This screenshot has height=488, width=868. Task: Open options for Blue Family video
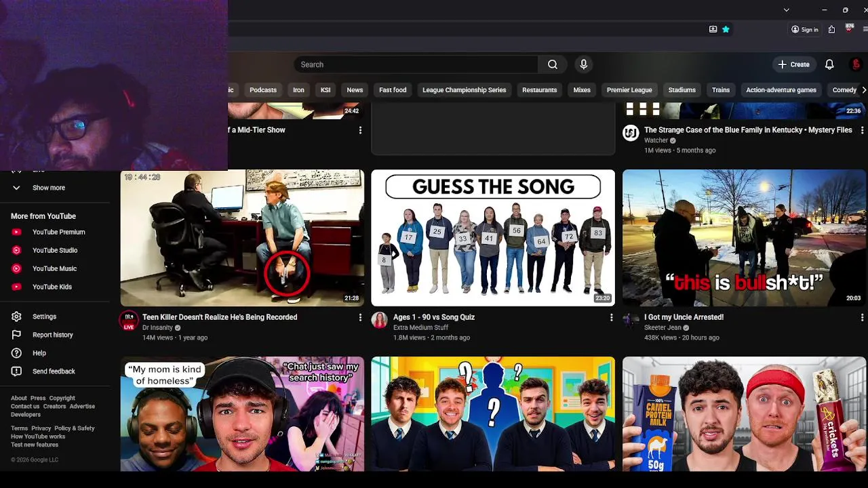(x=862, y=130)
